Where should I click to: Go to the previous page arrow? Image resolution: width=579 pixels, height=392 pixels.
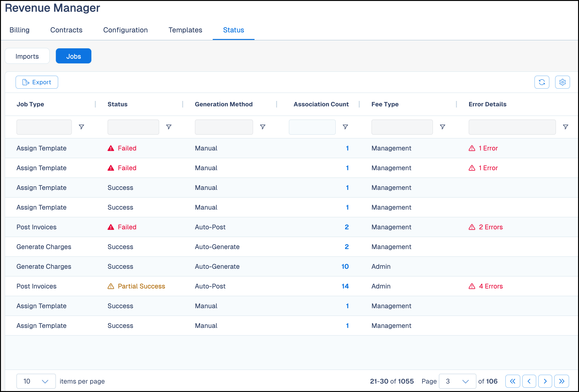(529, 381)
